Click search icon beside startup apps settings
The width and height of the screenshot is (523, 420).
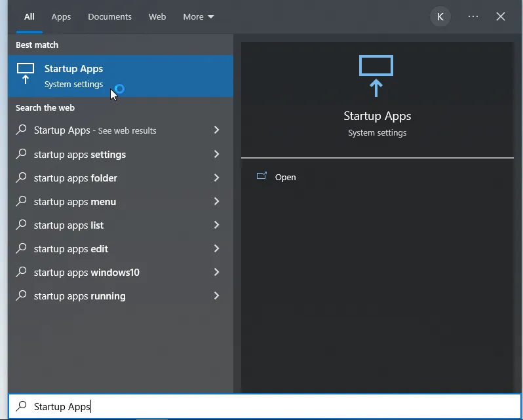point(22,155)
